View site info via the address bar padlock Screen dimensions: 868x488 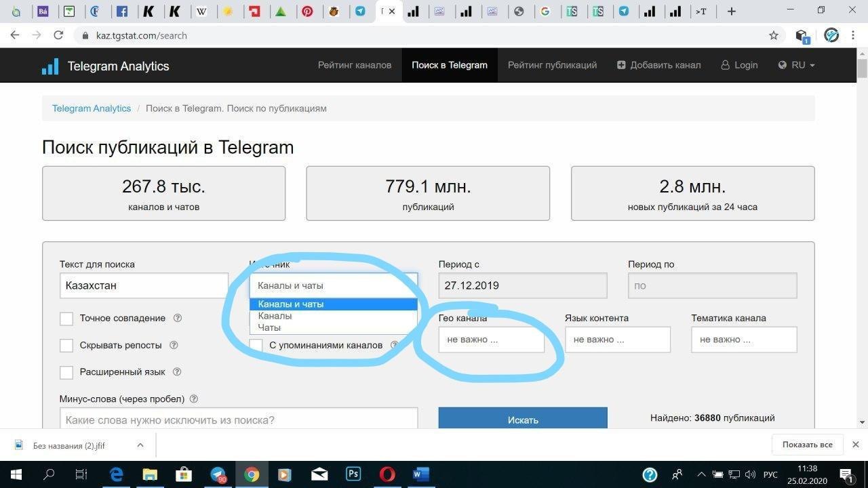[x=85, y=35]
